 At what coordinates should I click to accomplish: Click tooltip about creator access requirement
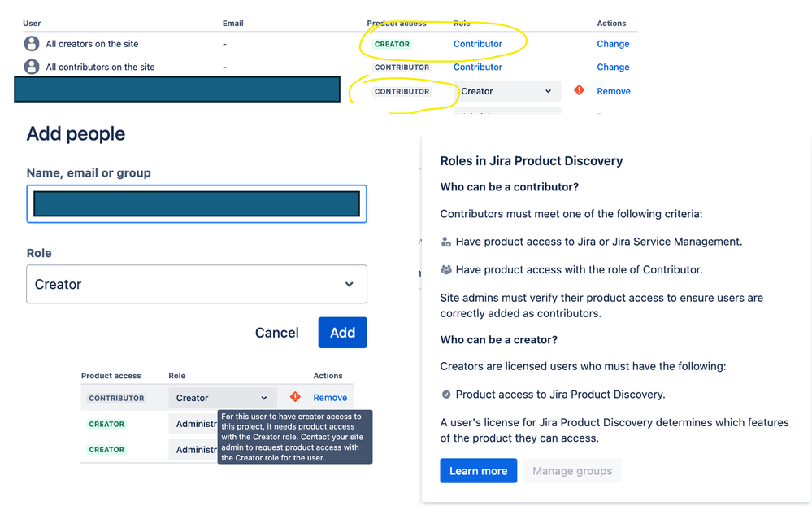pyautogui.click(x=295, y=437)
